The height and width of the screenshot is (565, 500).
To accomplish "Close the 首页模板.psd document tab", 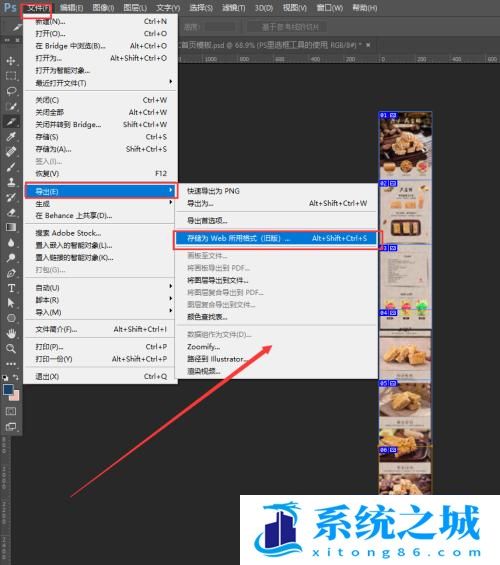I will coord(368,45).
